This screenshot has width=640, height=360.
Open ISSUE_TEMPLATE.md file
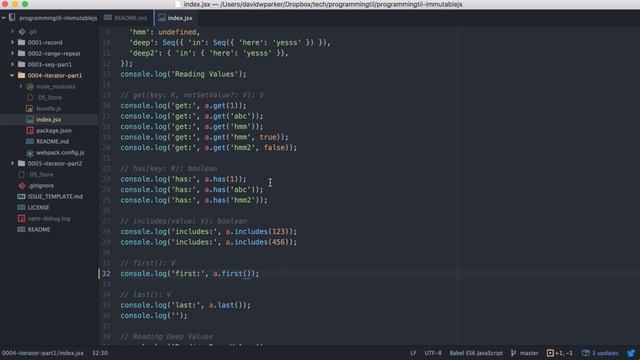pos(55,196)
